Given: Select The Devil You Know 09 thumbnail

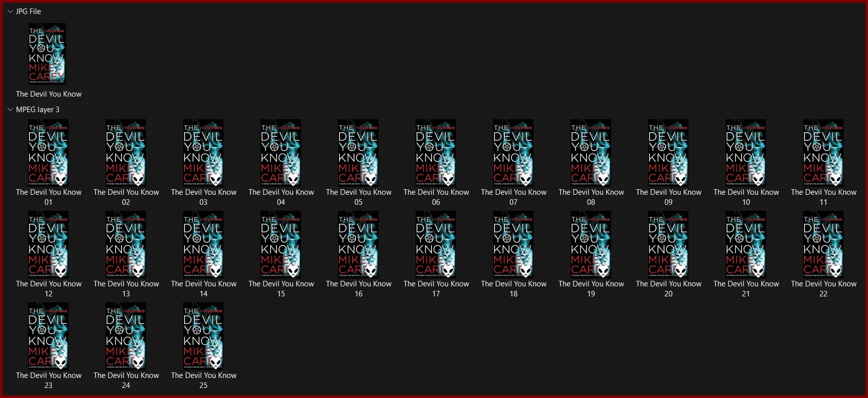Looking at the screenshot, I should tap(668, 153).
